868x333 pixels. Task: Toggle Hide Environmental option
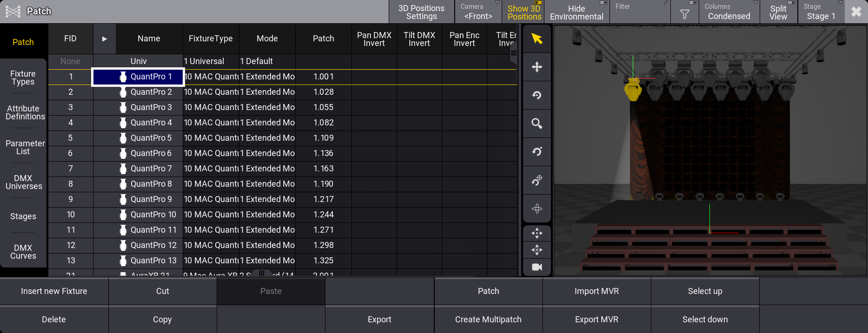click(576, 12)
